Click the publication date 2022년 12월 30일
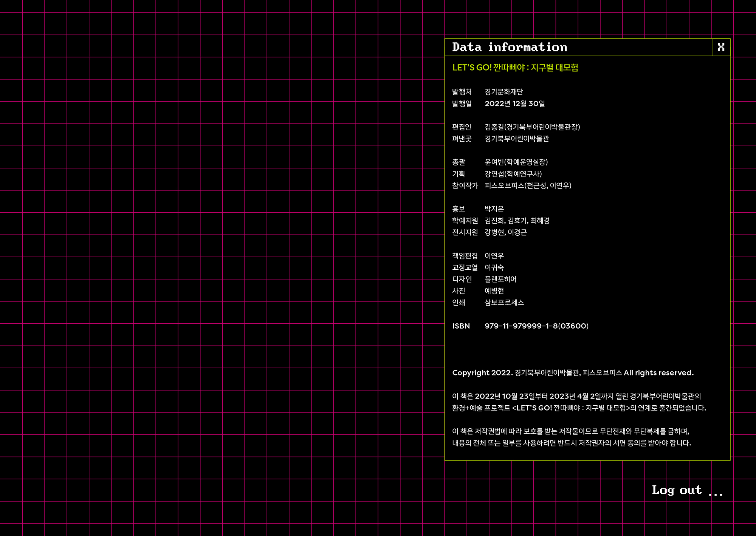 tap(514, 103)
